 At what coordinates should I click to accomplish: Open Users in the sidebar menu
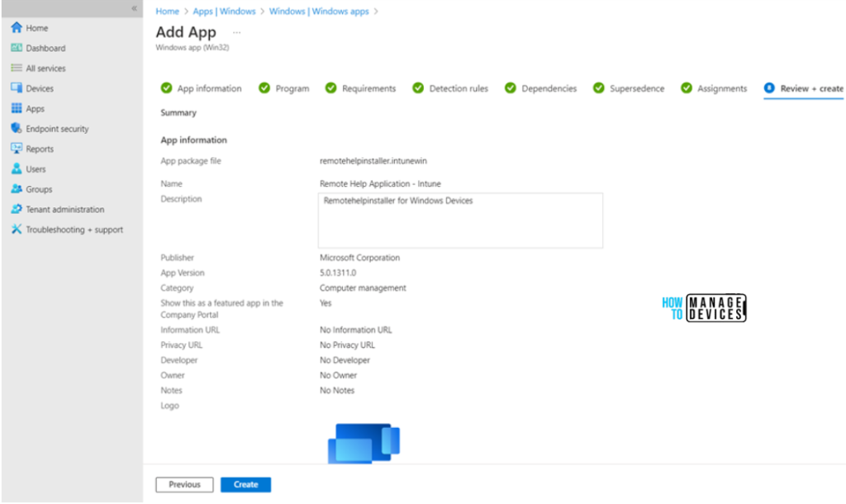[x=36, y=169]
